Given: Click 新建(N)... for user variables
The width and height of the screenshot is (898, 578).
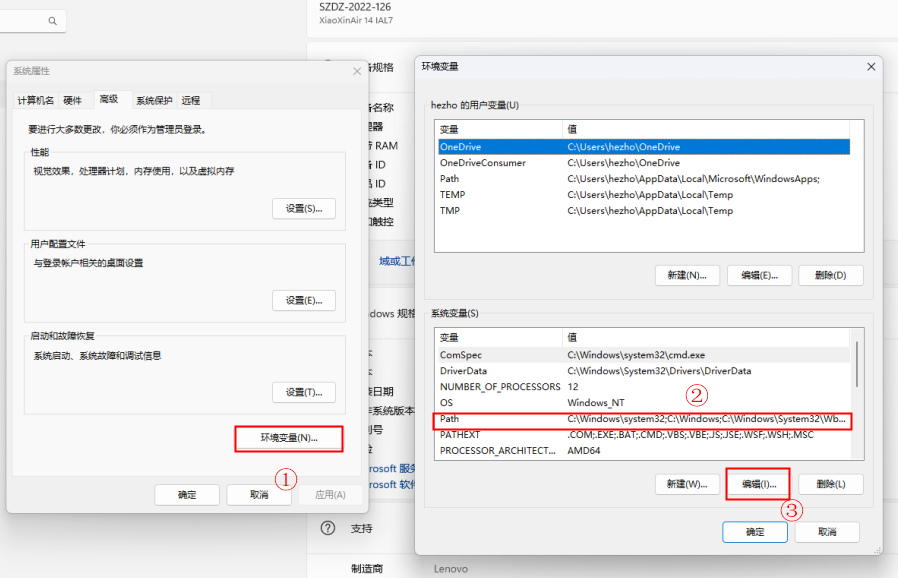Looking at the screenshot, I should pyautogui.click(x=687, y=276).
